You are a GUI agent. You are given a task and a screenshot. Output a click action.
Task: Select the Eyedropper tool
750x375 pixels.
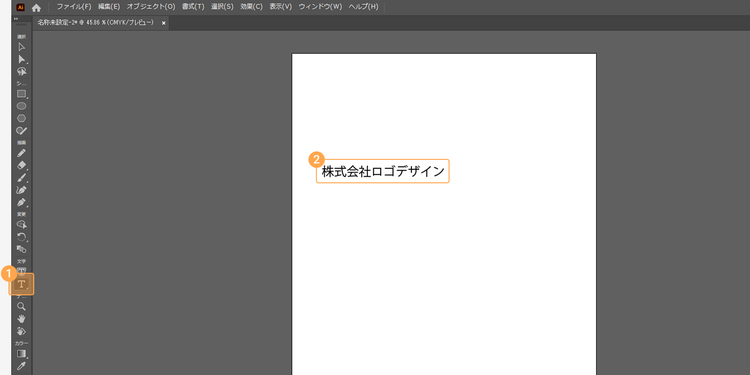(22, 366)
